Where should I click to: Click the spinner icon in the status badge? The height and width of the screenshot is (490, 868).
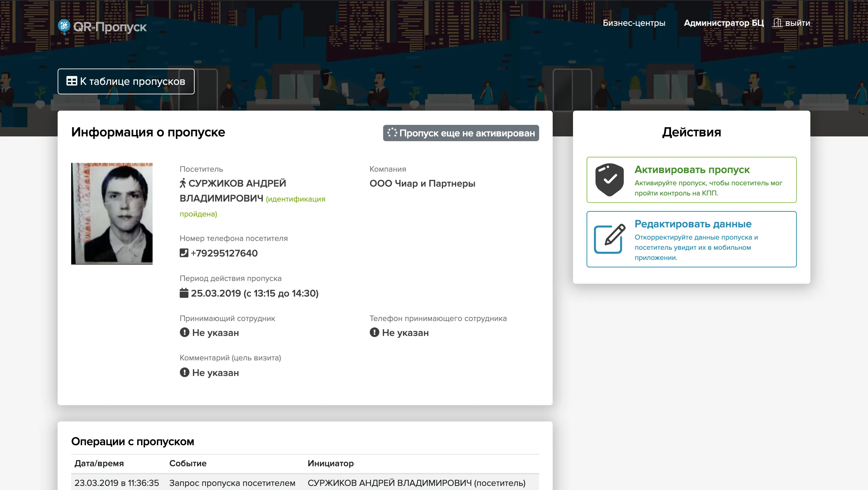[393, 133]
